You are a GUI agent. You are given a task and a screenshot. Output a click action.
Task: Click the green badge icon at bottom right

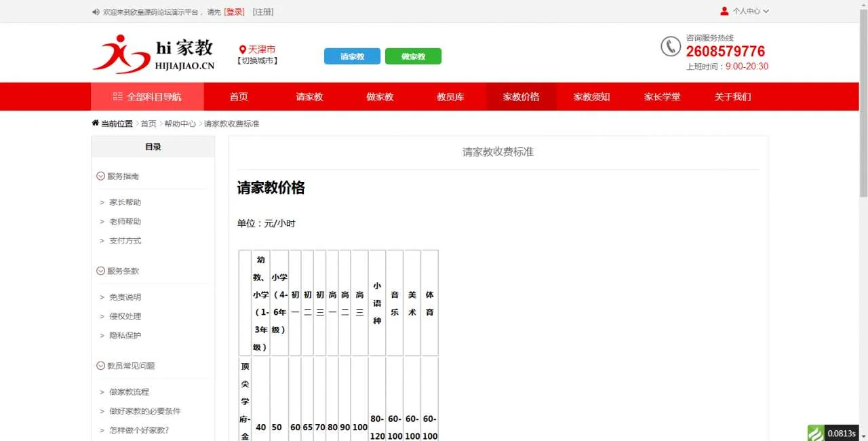tap(816, 433)
